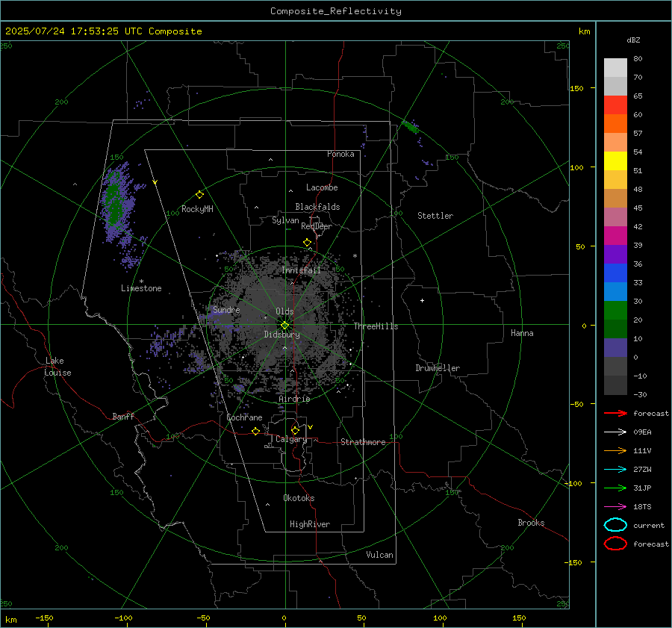This screenshot has height=628, width=672.
Task: Click the ThreeHills town label
Action: pyautogui.click(x=376, y=326)
